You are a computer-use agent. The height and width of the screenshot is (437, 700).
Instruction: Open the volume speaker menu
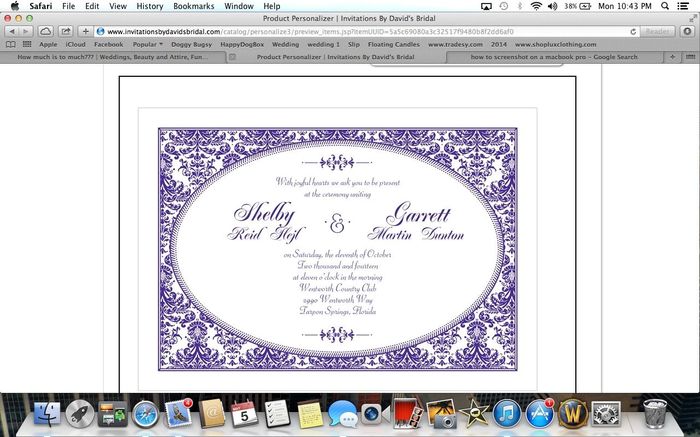pyautogui.click(x=553, y=6)
